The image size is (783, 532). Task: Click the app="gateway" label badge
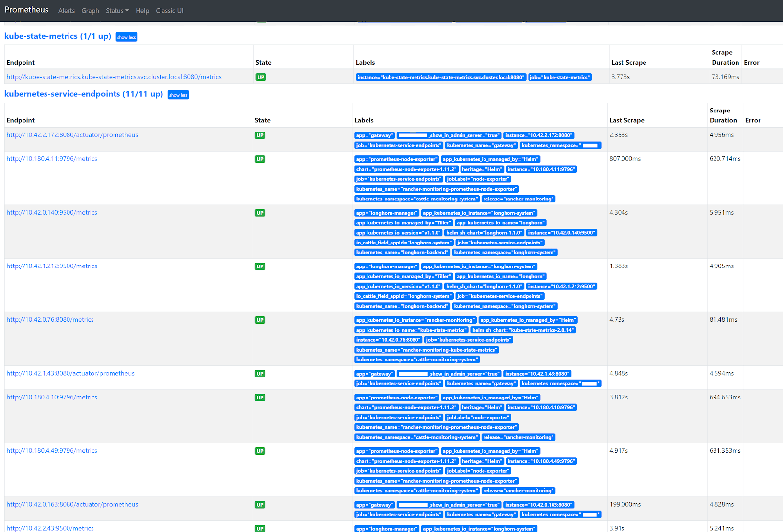coord(374,135)
